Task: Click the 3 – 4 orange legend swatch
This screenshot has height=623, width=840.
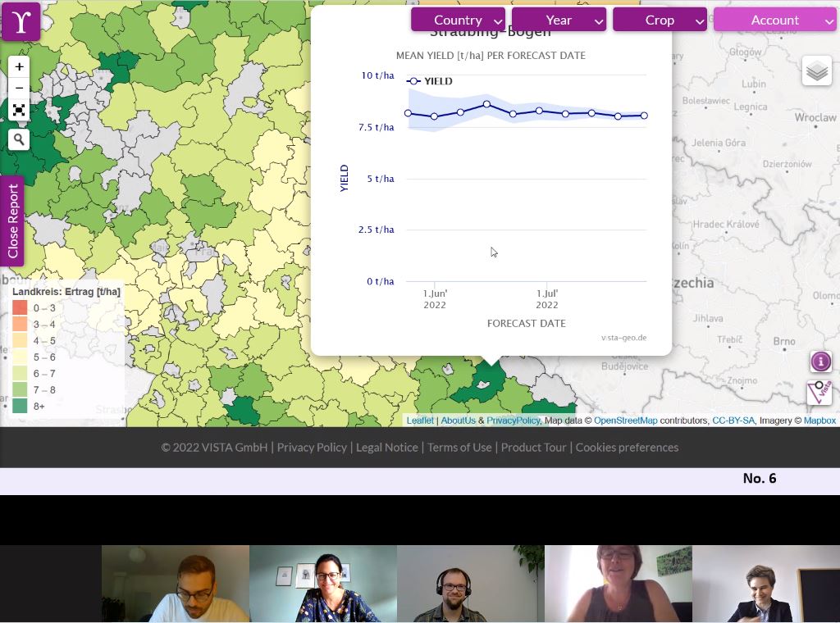Action: 20,325
